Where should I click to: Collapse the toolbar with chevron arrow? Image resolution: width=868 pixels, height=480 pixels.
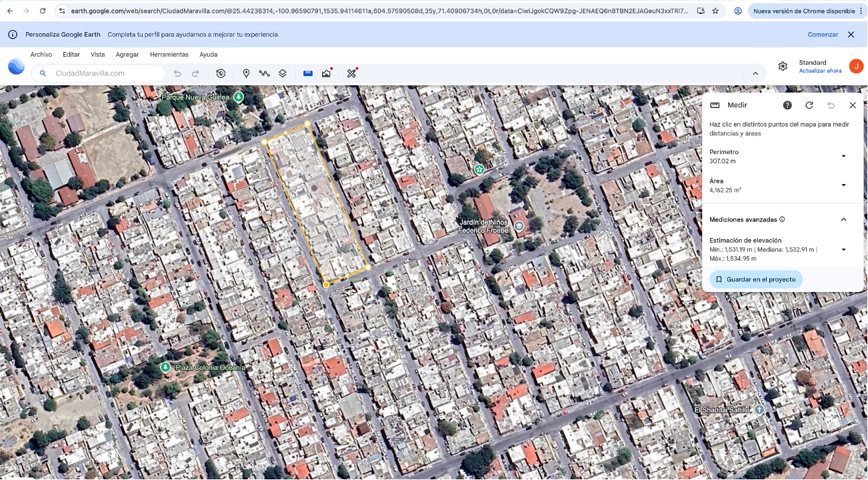point(755,73)
